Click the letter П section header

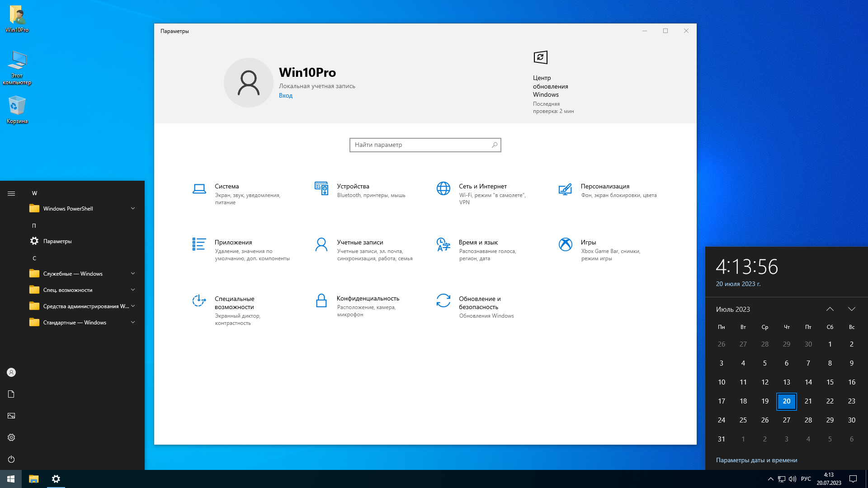[x=34, y=226]
